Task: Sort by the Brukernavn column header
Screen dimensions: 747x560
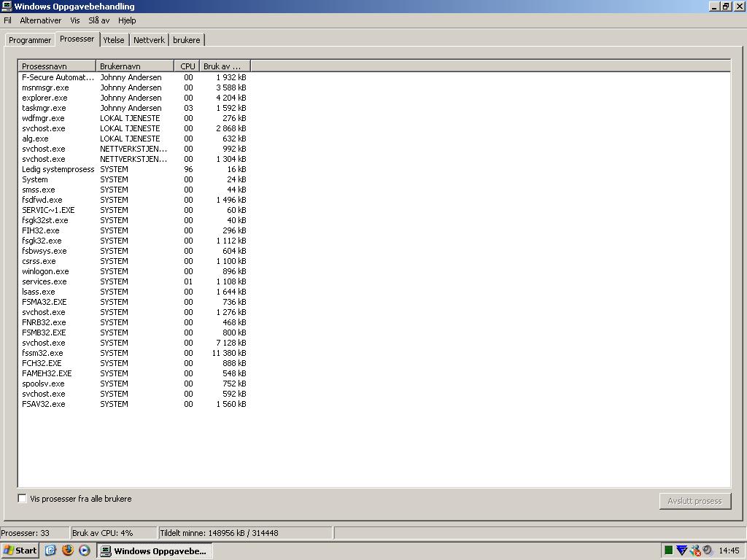Action: (135, 66)
